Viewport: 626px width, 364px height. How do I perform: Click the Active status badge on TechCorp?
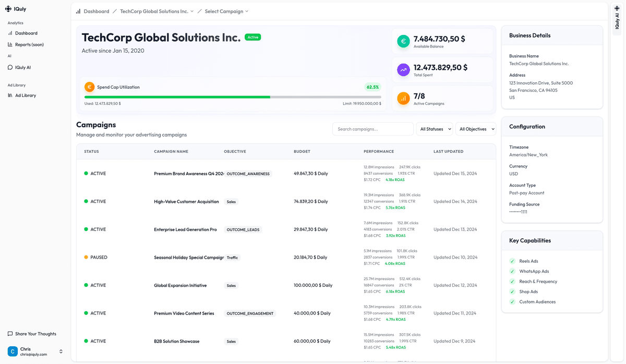(x=252, y=37)
